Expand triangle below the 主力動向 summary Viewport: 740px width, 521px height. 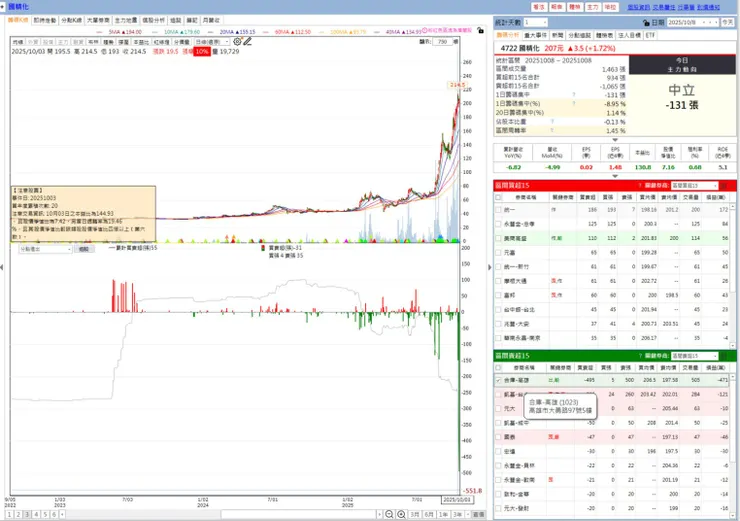(615, 140)
